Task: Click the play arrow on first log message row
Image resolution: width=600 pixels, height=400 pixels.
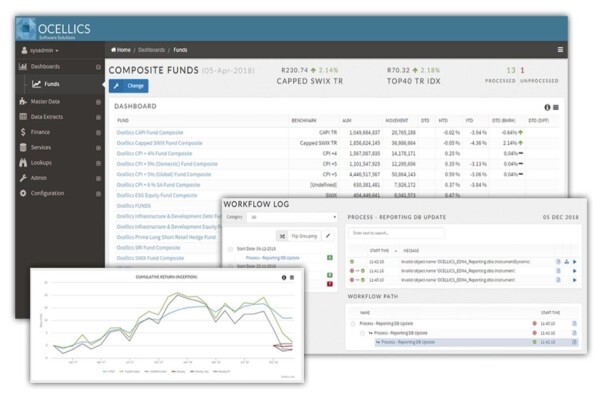Action: pos(574,262)
